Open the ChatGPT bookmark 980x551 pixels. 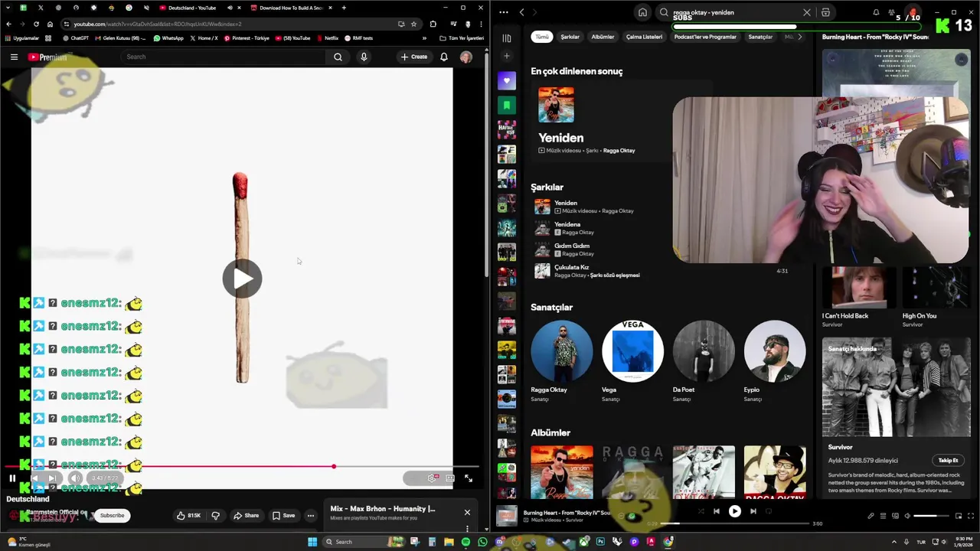click(x=76, y=38)
